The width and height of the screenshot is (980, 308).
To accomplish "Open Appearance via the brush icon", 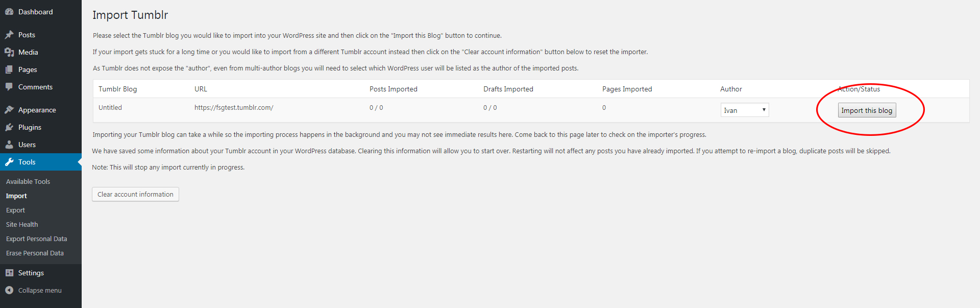I will (x=10, y=109).
